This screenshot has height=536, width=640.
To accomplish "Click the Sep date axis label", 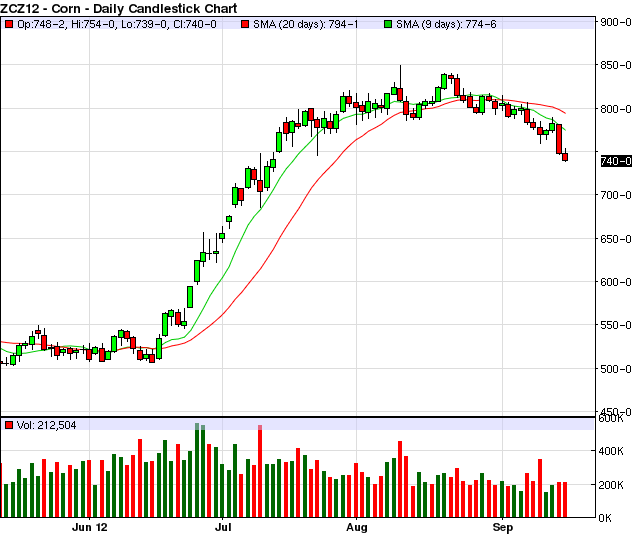I will pos(502,527).
